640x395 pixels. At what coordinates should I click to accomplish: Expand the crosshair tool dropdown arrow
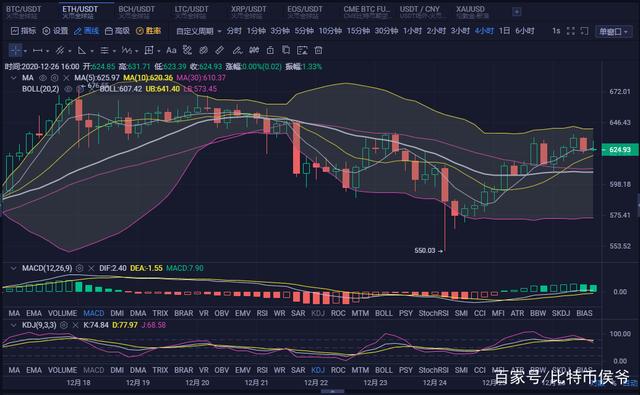25,51
